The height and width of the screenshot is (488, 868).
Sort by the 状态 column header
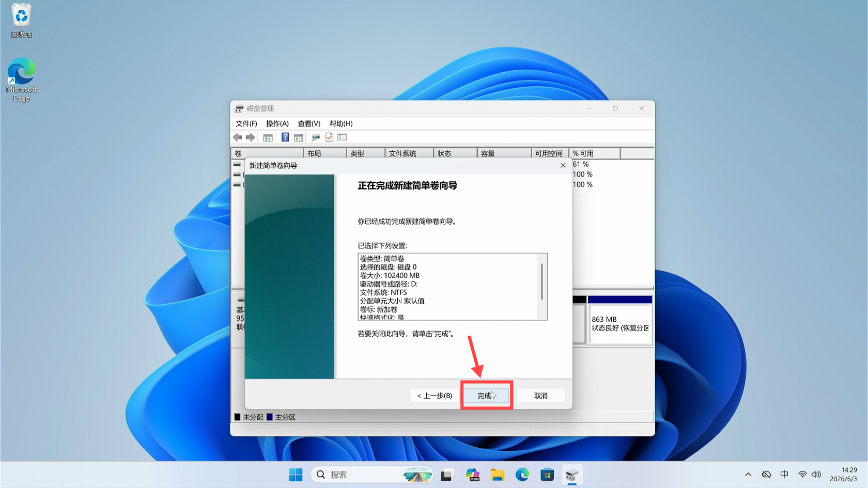(x=455, y=153)
